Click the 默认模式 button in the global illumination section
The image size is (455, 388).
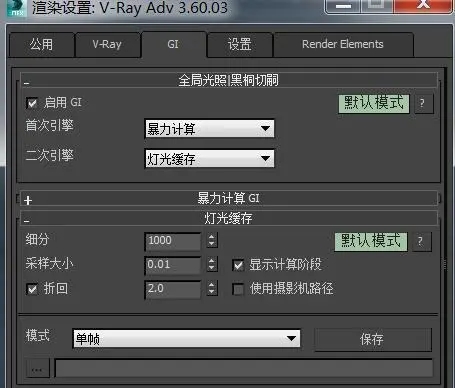point(374,103)
